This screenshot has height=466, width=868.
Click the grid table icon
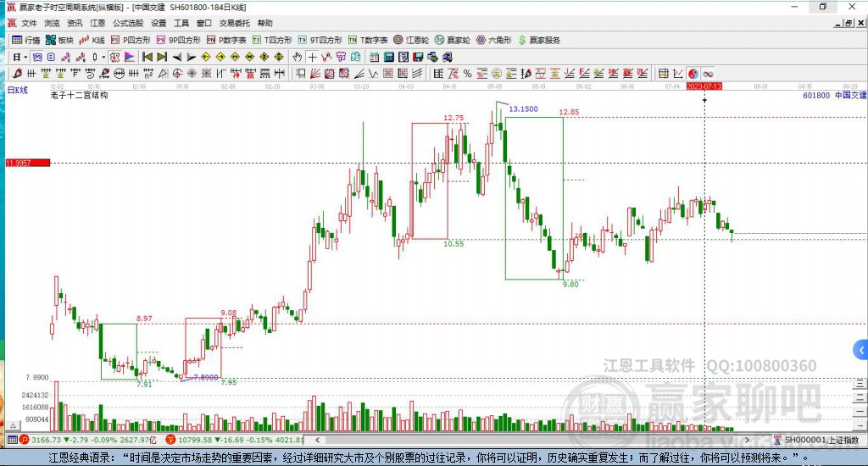pos(663,74)
